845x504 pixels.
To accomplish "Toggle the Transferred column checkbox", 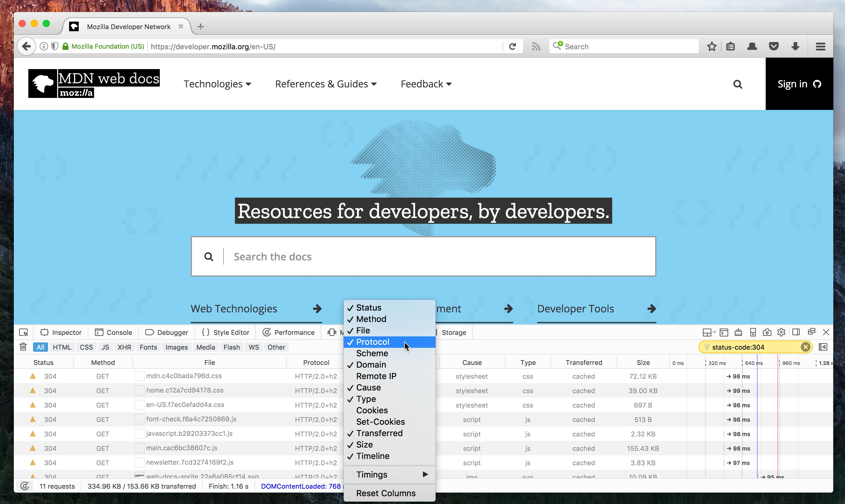I will pos(380,433).
